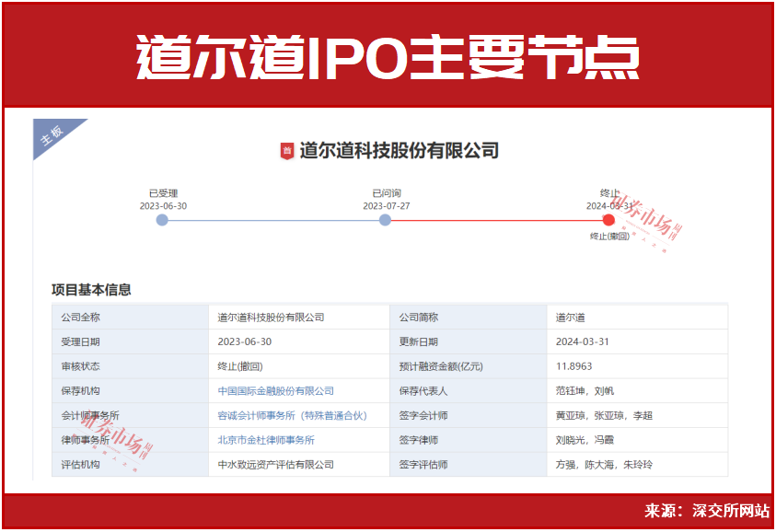
Task: Click the 2023-07-27 date under 已问询
Action: pos(386,206)
